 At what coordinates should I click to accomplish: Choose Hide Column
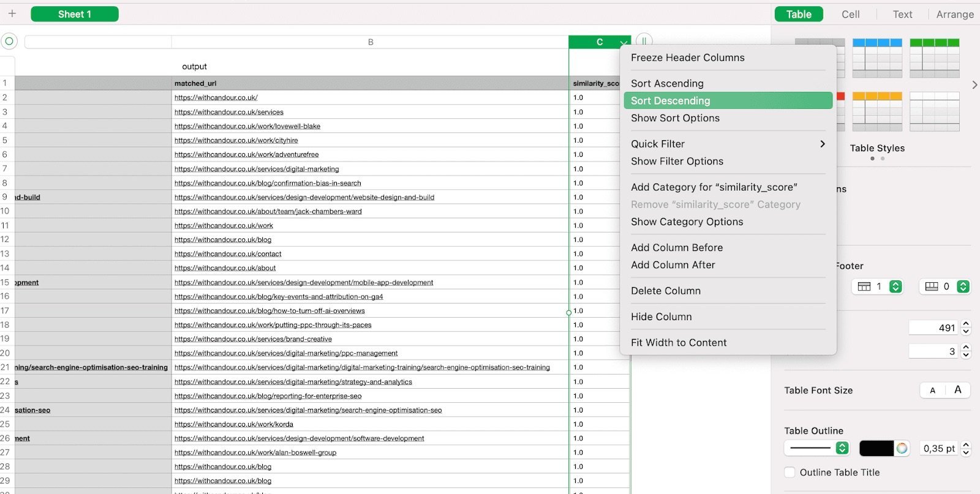728,316
